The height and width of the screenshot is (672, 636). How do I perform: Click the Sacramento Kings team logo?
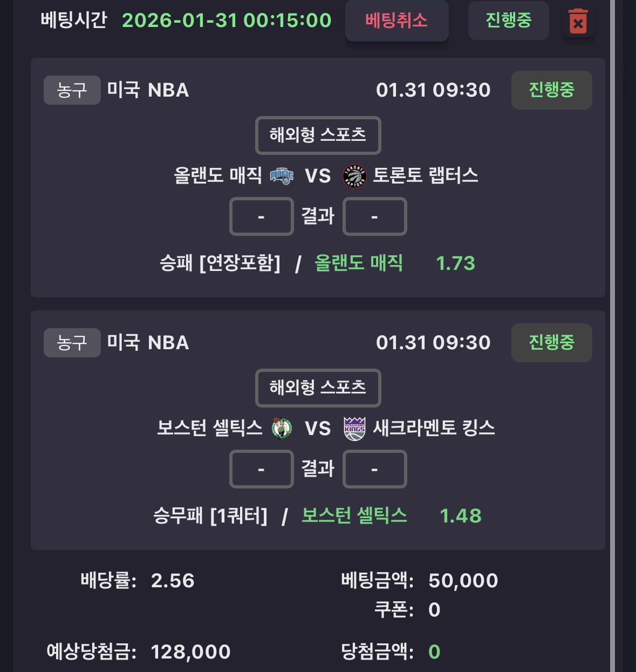click(x=354, y=429)
